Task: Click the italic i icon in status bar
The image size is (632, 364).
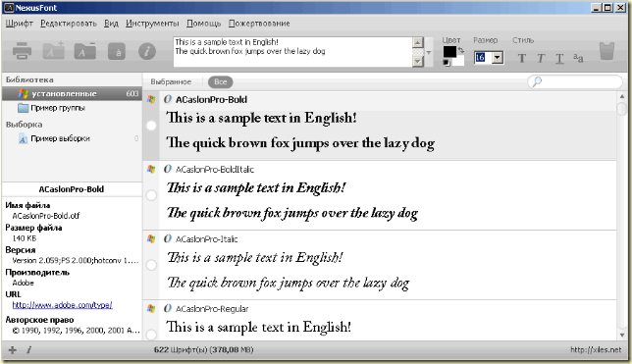Action: (29, 350)
